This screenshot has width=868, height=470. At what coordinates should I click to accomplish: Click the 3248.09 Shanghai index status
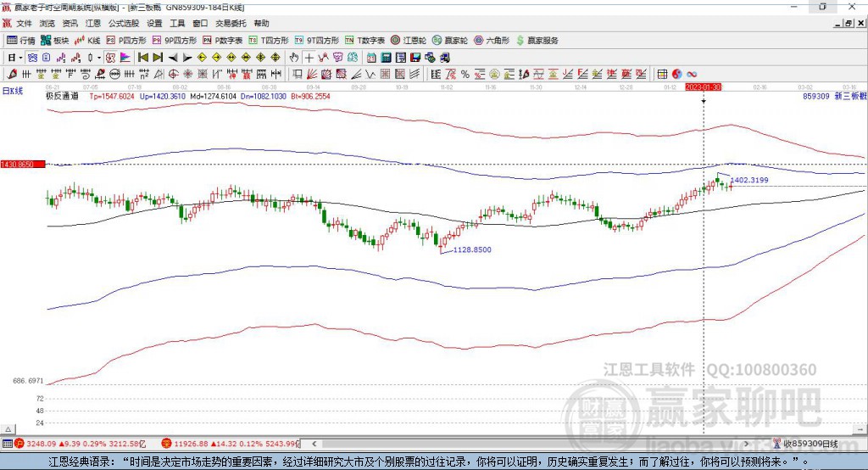41,444
